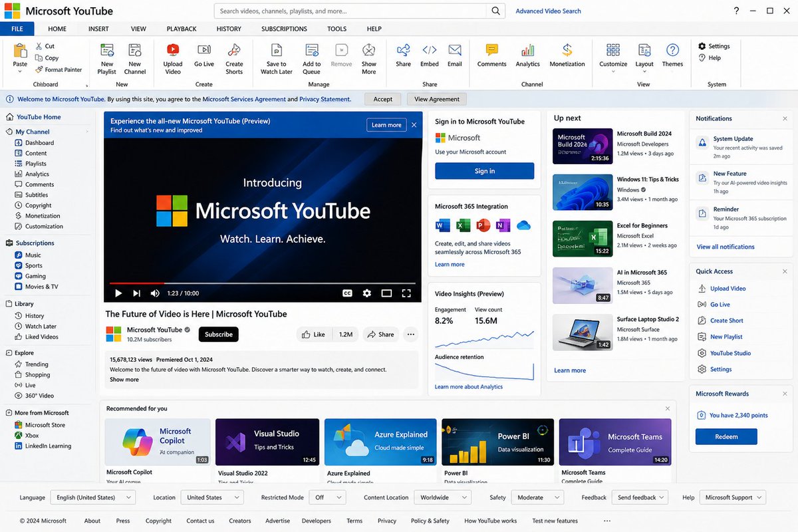Open the Safety Moderate dropdown
The image size is (798, 532).
point(537,497)
